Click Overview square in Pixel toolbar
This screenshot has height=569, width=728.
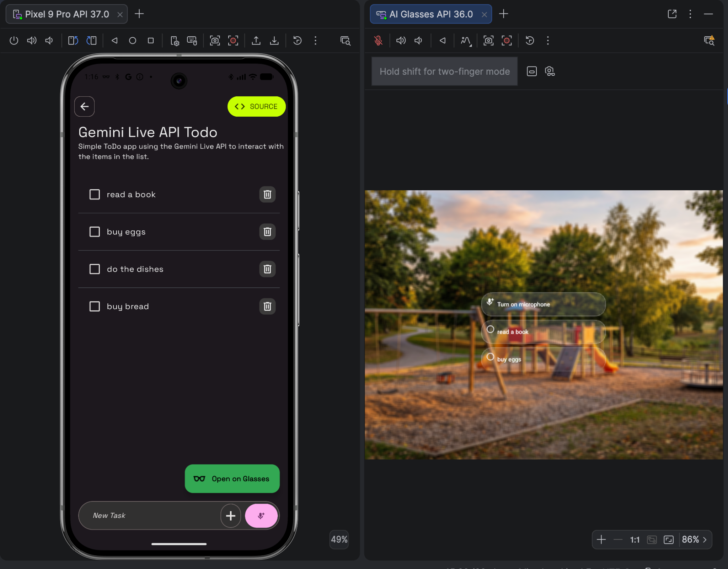coord(151,41)
